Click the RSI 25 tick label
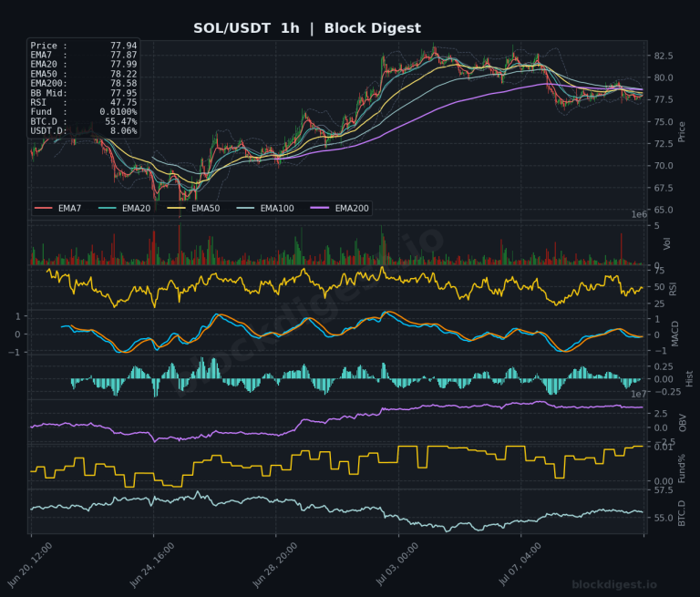The width and height of the screenshot is (700, 597). [659, 304]
